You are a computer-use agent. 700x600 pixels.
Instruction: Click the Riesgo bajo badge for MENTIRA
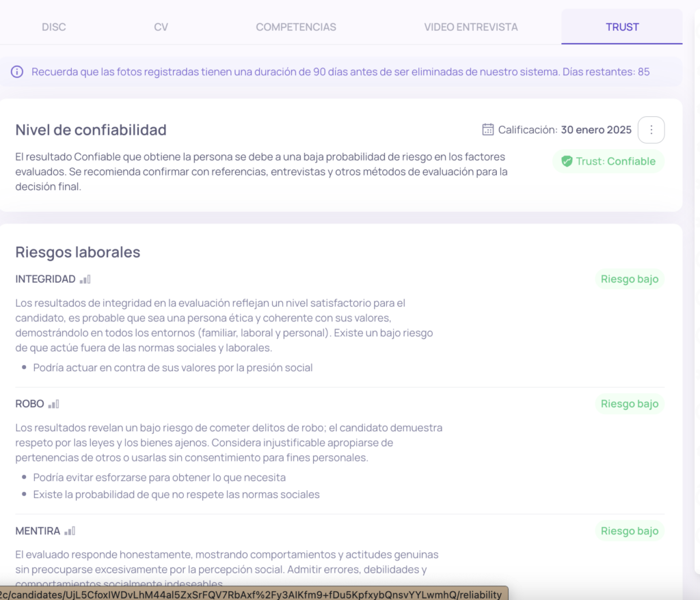(x=629, y=531)
